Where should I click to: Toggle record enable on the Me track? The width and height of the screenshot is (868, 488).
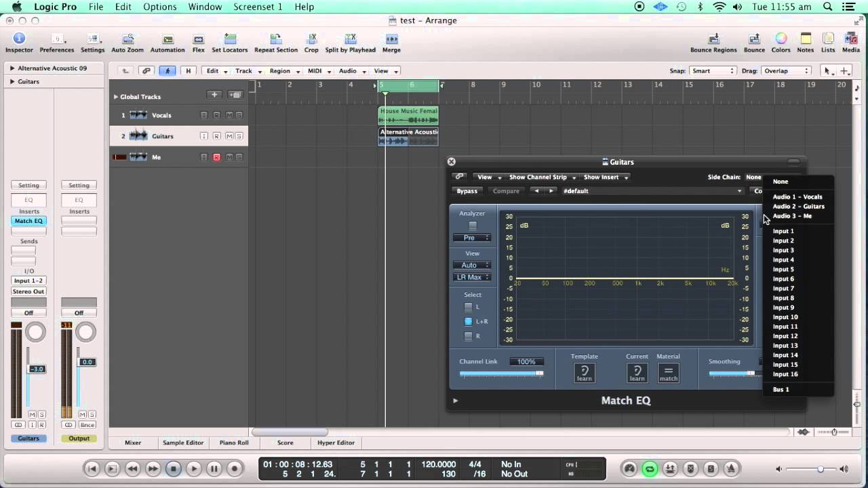[x=217, y=157]
